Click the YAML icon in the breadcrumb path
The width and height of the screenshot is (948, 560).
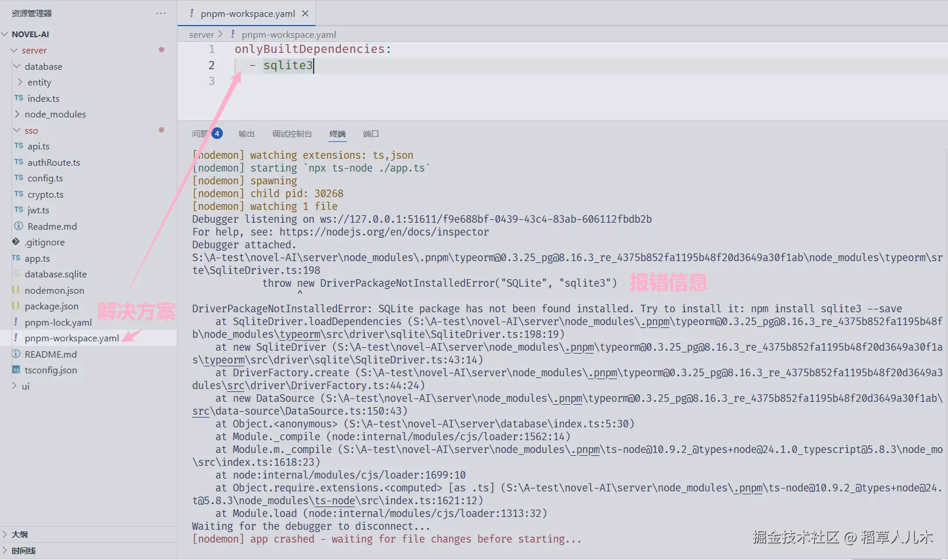tap(233, 34)
